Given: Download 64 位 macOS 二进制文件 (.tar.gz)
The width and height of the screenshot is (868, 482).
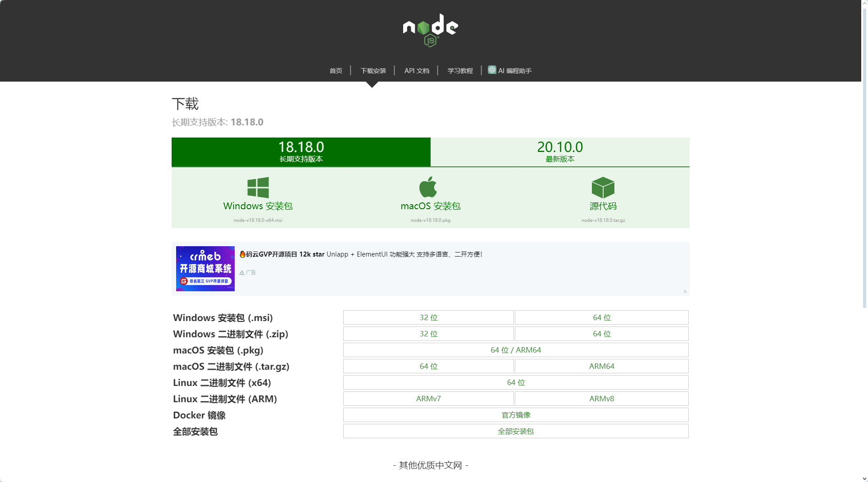Looking at the screenshot, I should [428, 366].
